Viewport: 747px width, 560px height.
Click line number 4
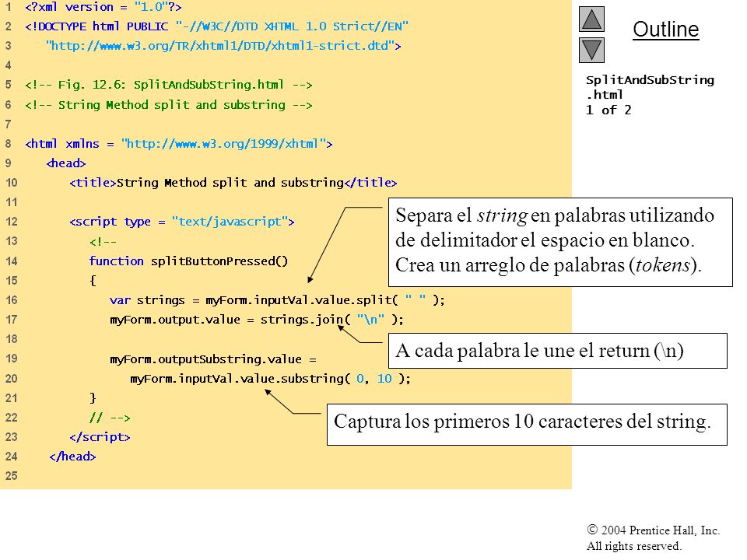[8, 65]
